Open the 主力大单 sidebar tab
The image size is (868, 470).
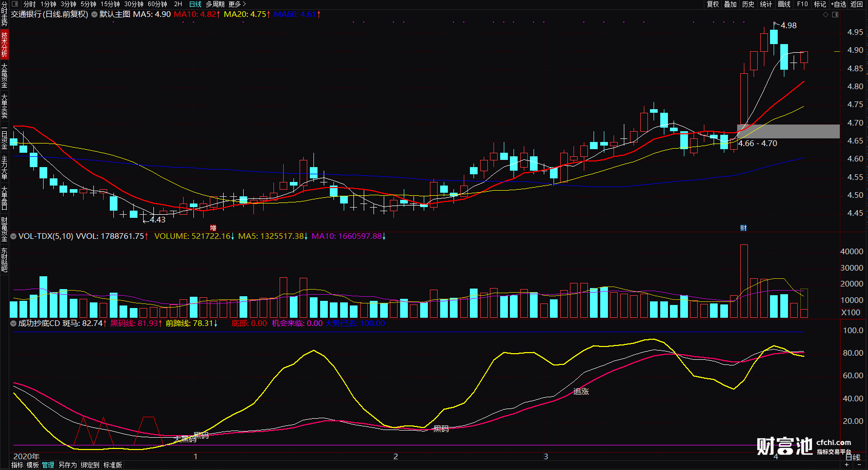pos(4,168)
